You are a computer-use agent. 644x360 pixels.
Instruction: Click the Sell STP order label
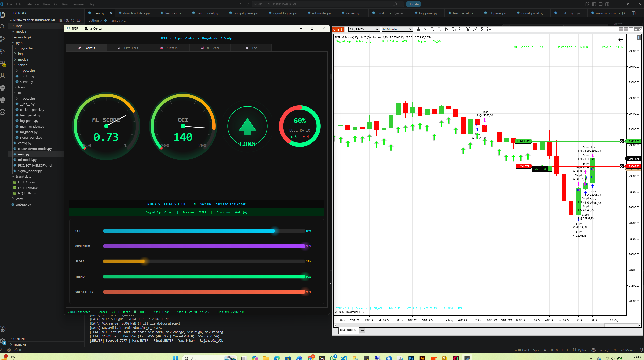click(x=523, y=166)
